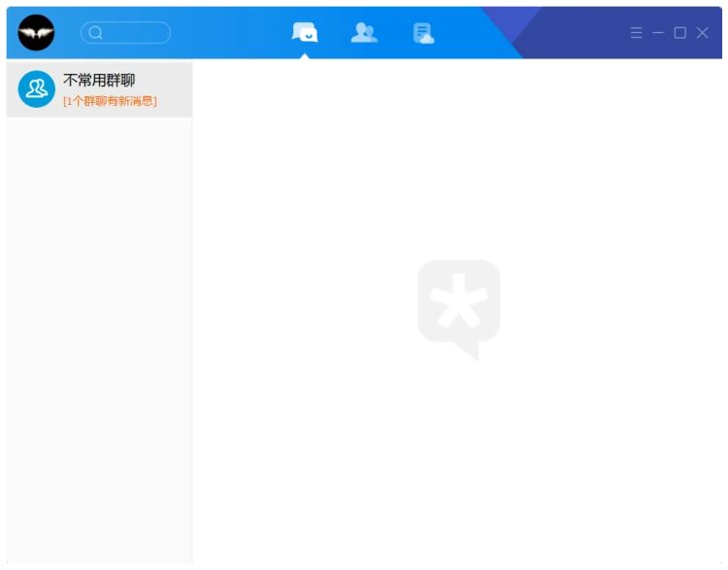This screenshot has width=728, height=570.
Task: Open the cloud documents tab
Action: tap(422, 33)
